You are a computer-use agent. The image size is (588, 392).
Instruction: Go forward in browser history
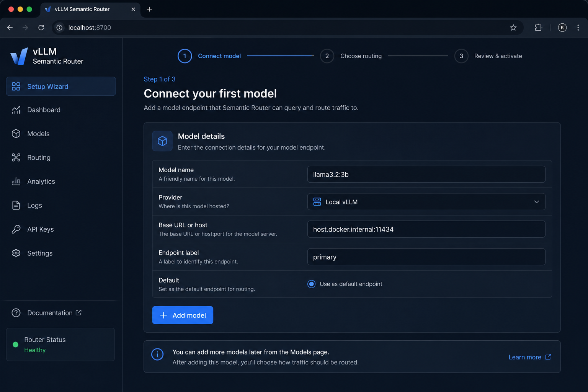[25, 28]
